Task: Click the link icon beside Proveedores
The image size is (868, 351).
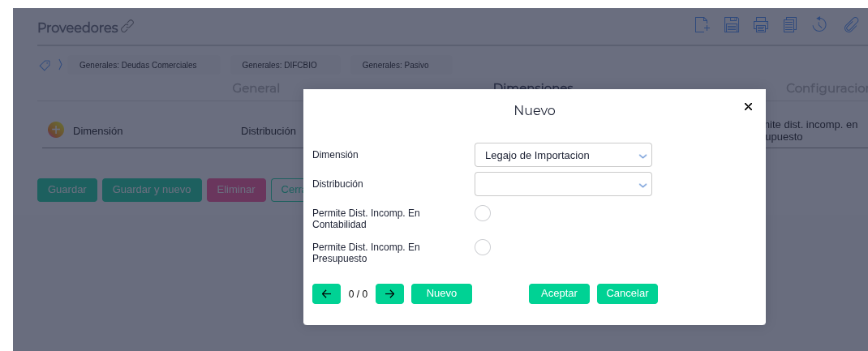Action: tap(127, 27)
